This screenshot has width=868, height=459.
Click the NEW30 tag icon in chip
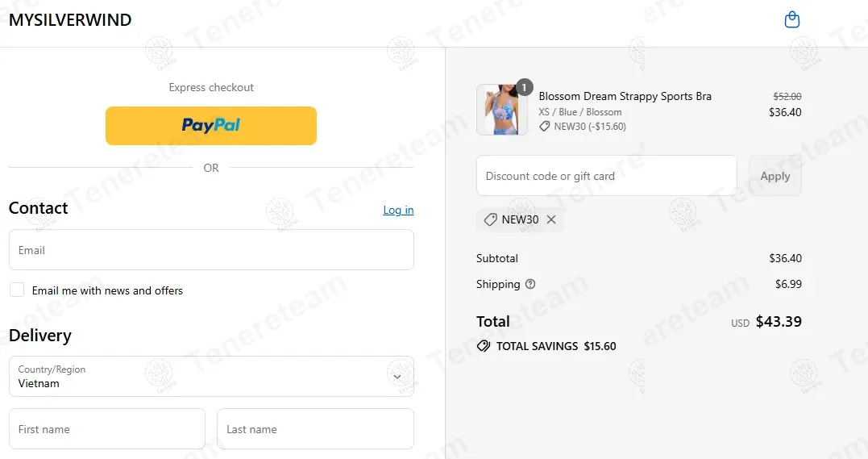tap(490, 219)
